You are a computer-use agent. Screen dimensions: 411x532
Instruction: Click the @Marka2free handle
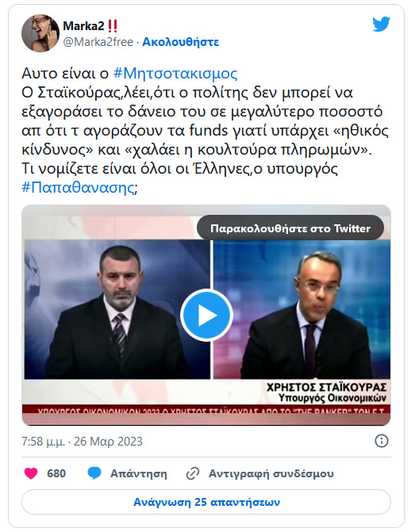tap(98, 42)
